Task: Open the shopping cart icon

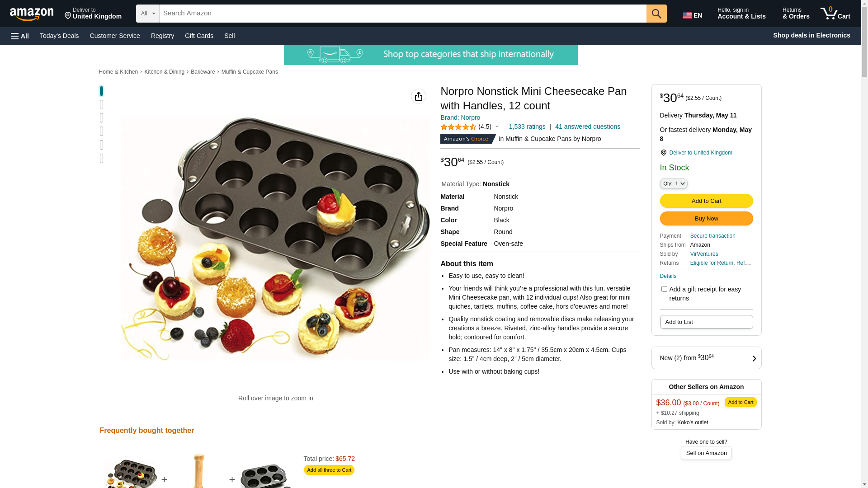Action: (x=835, y=14)
